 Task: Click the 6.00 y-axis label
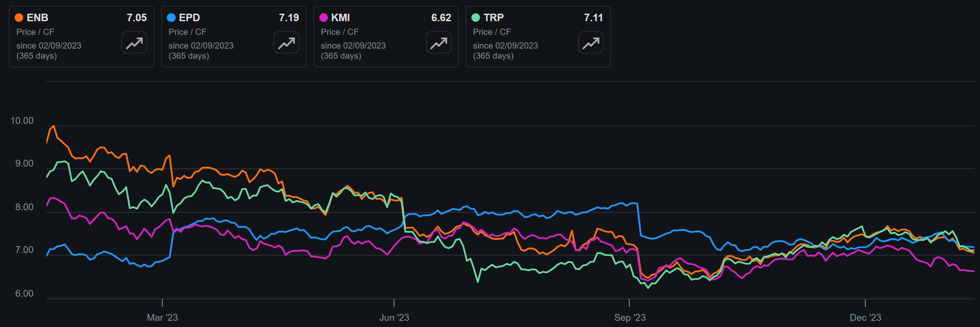pyautogui.click(x=24, y=293)
